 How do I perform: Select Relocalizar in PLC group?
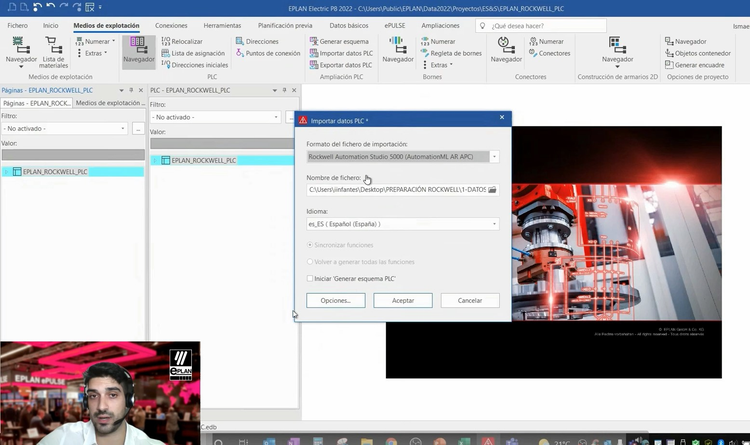tap(182, 42)
